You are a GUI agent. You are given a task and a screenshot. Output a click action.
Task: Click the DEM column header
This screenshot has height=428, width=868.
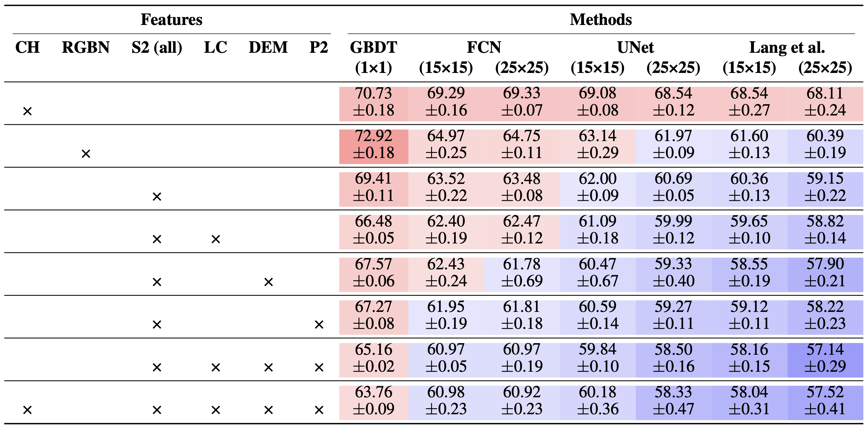pyautogui.click(x=268, y=47)
